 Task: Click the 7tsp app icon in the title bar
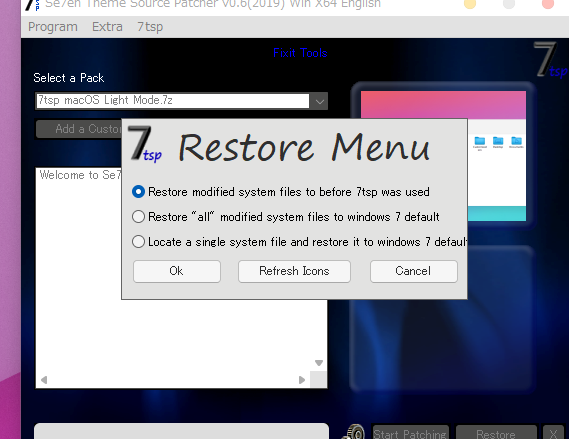click(x=33, y=4)
